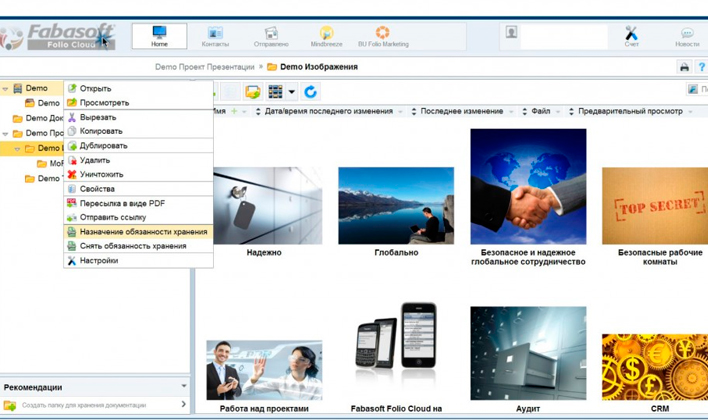This screenshot has width=708, height=420.
Task: Open the Аудит image thumbnail
Action: tap(528, 353)
